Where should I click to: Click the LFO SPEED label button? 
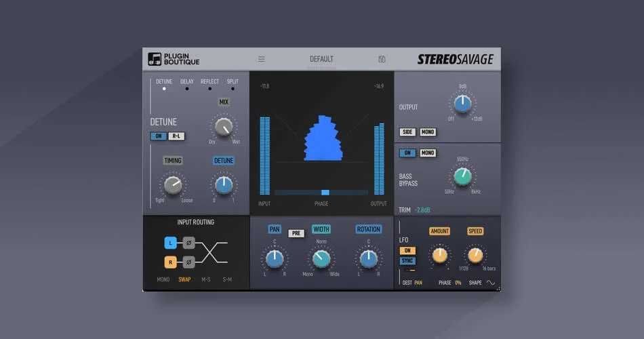(475, 231)
